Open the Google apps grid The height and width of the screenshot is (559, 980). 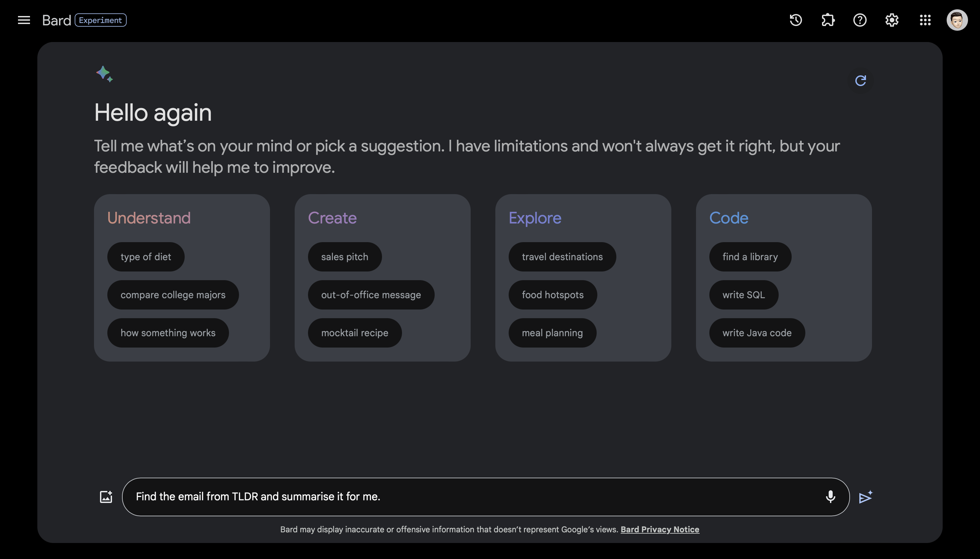click(x=925, y=20)
